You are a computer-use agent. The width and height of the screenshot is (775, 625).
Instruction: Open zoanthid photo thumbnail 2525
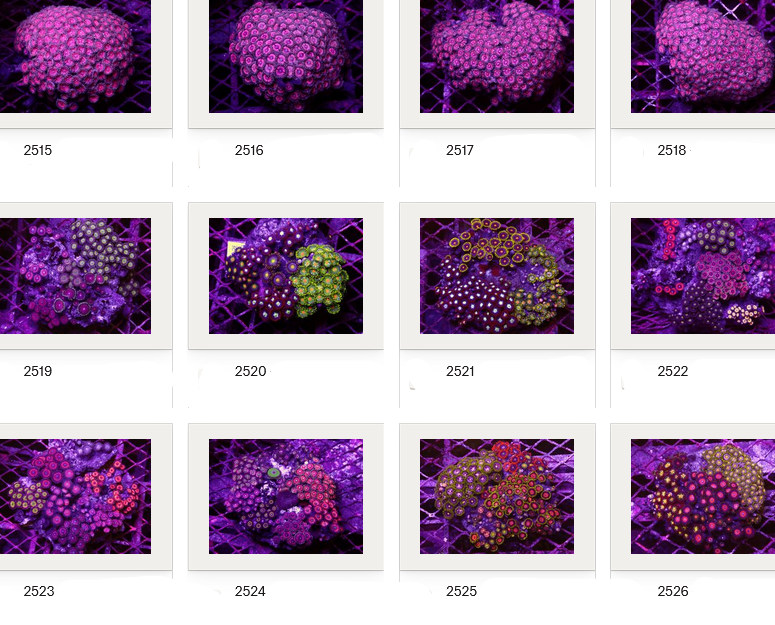[497, 497]
